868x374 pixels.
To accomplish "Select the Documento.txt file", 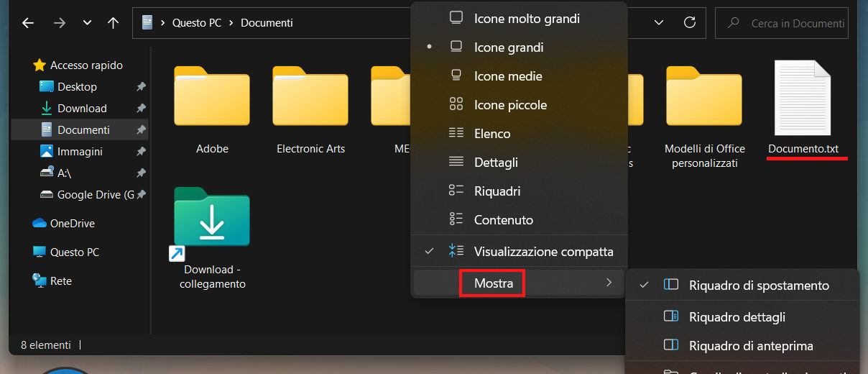I will 803,108.
